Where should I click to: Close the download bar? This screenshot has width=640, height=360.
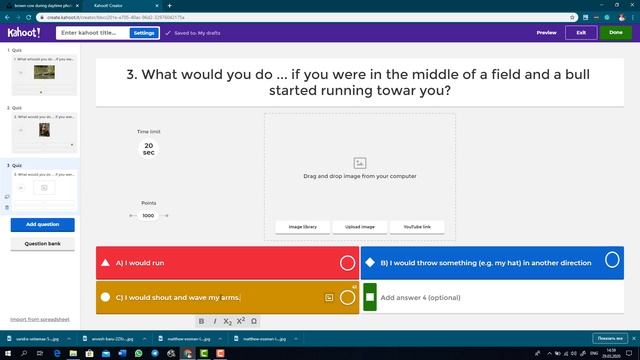tap(634, 338)
